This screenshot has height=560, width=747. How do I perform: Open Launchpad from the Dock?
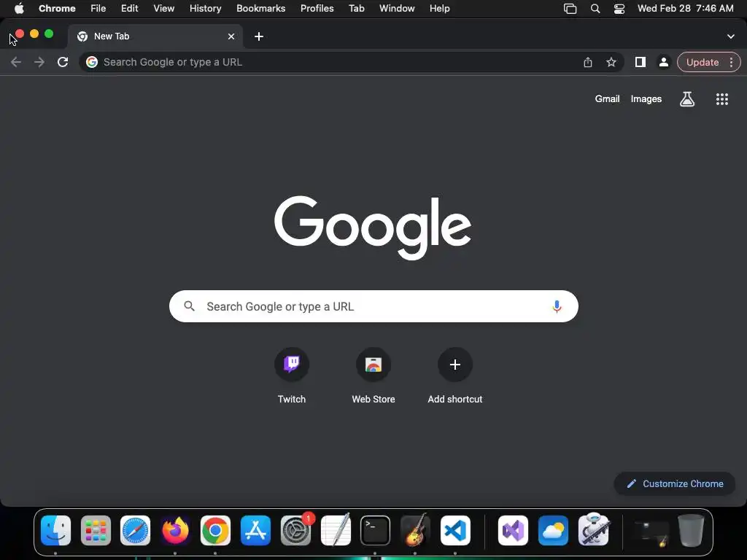pos(96,531)
